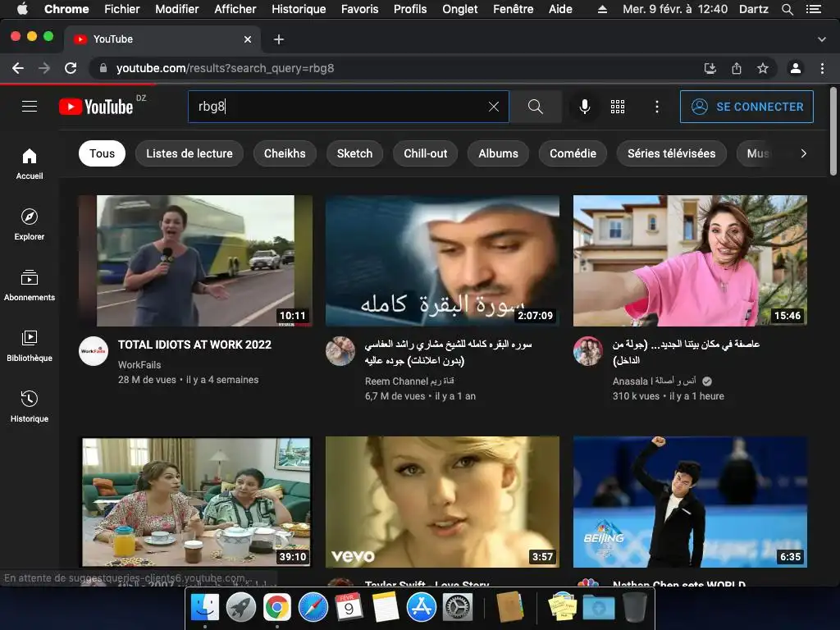The height and width of the screenshot is (630, 840).
Task: Go back with the browser back arrow
Action: coord(18,68)
